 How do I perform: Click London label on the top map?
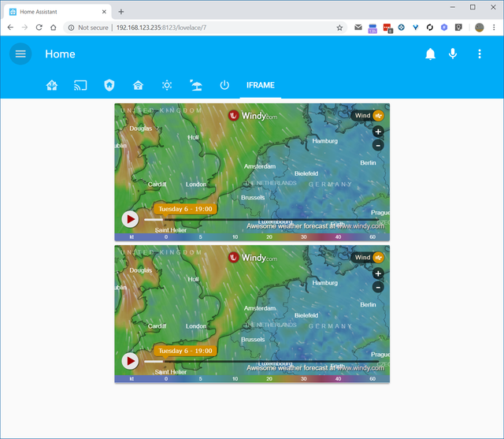pos(196,184)
